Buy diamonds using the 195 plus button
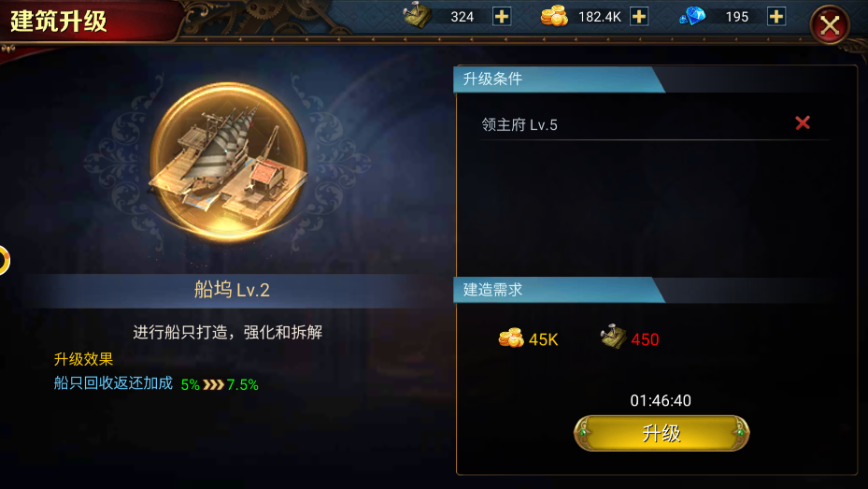Image resolution: width=868 pixels, height=489 pixels. click(776, 17)
